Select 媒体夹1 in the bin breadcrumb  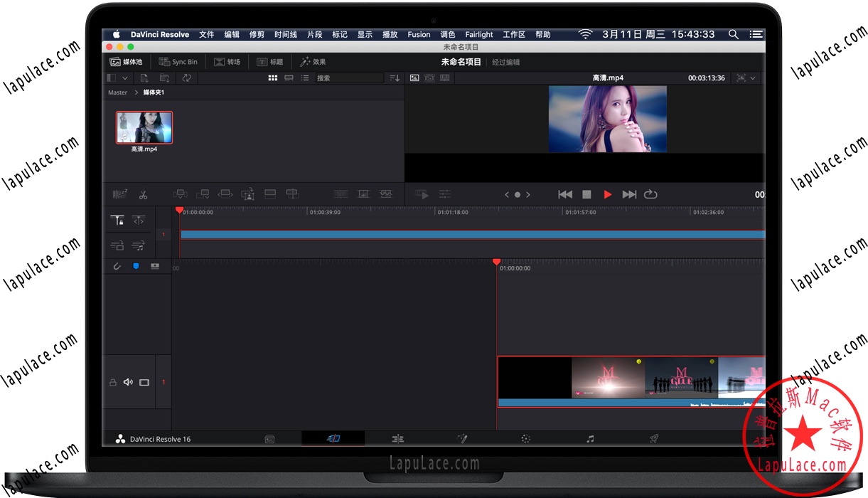[154, 92]
